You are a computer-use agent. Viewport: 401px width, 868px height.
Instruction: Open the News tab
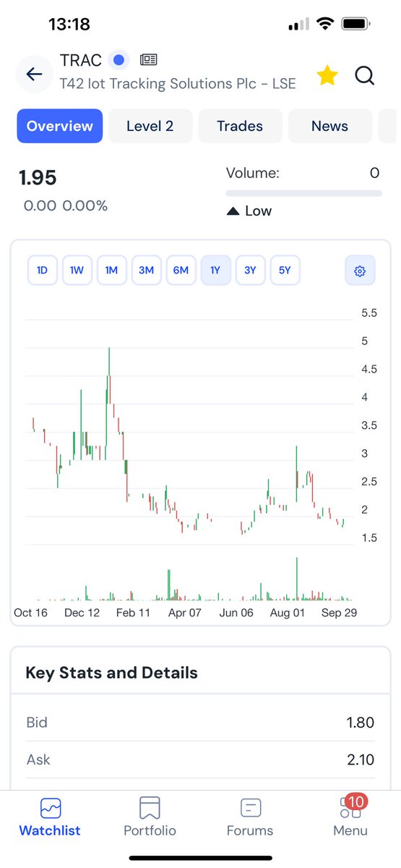click(330, 126)
